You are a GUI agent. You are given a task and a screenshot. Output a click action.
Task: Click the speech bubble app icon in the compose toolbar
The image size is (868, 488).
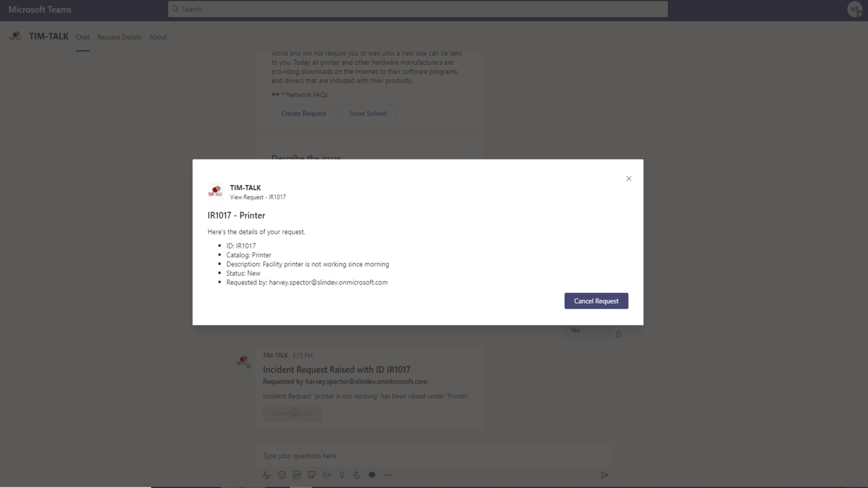tap(372, 475)
